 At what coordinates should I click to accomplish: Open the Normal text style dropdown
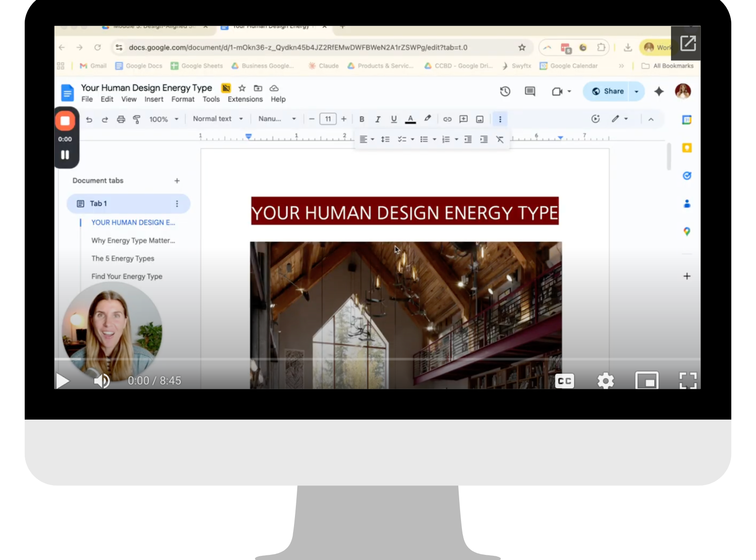218,119
